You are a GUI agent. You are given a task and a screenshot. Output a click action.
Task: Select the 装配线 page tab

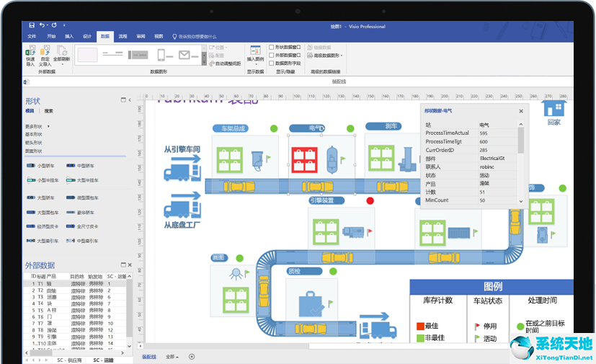tap(149, 357)
